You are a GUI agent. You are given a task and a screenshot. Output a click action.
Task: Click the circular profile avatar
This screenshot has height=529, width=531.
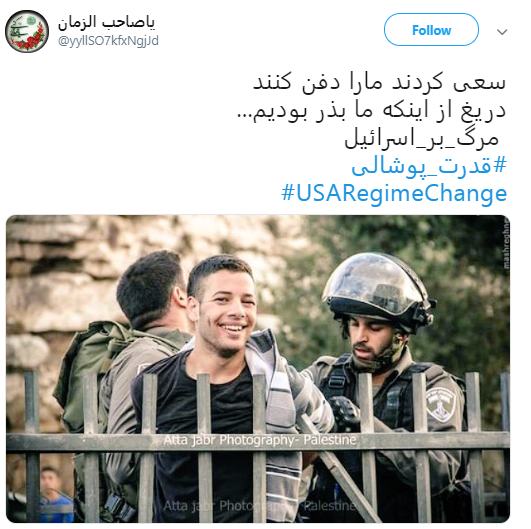pyautogui.click(x=27, y=31)
